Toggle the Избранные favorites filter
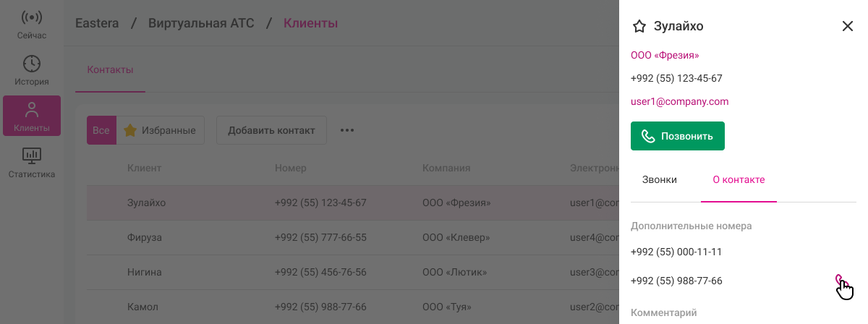Image resolution: width=868 pixels, height=324 pixels. [161, 131]
